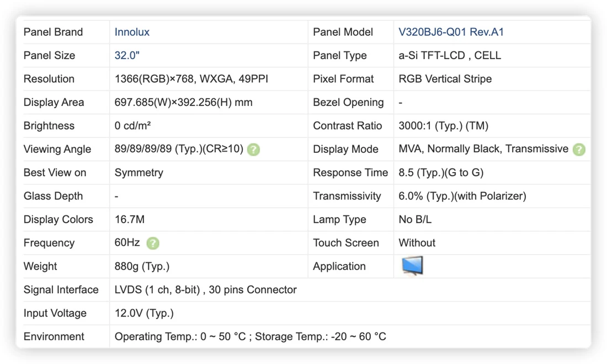Select the MVA, Normally Black, Transmissive text
The height and width of the screenshot is (364, 607).
(x=483, y=149)
